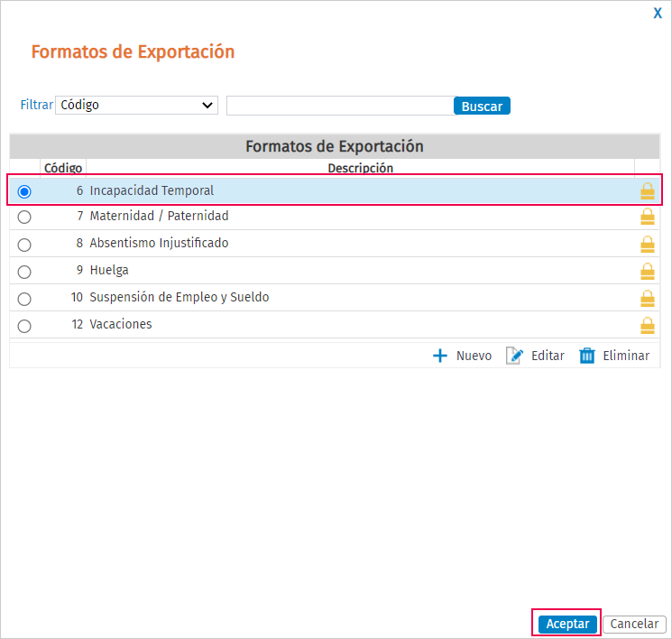This screenshot has width=672, height=639.
Task: Click the Vacaciones description text
Action: [x=121, y=324]
